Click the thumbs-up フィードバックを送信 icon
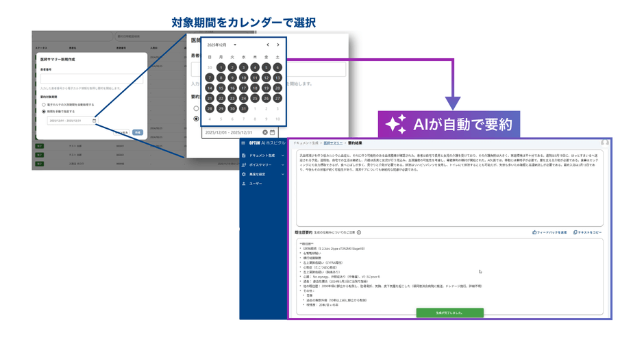The image size is (644, 344). coord(534,232)
